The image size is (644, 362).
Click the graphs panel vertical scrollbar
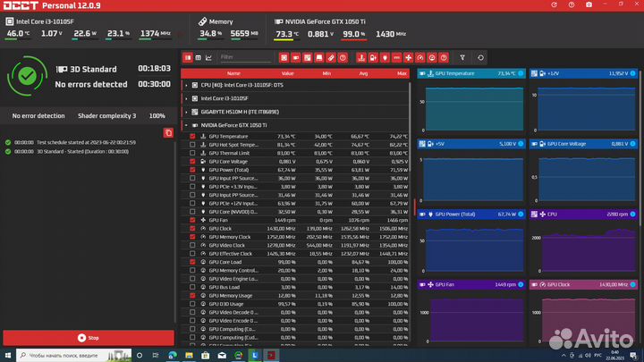pyautogui.click(x=640, y=147)
